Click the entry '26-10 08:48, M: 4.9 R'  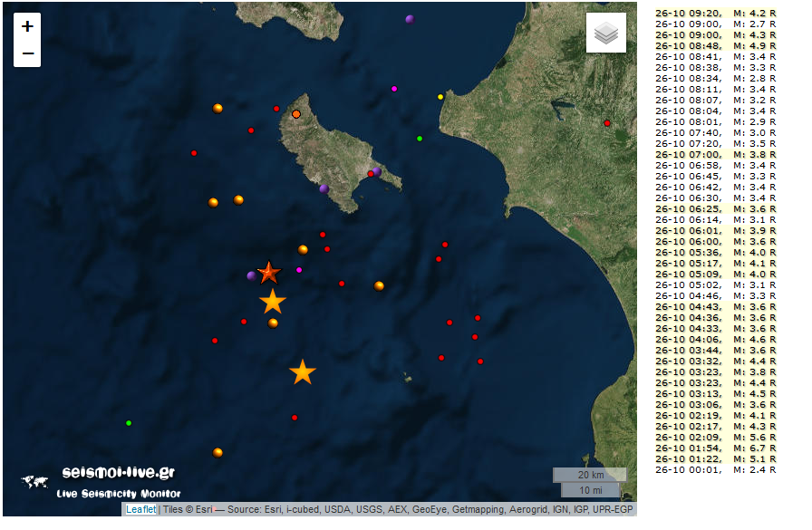(x=715, y=46)
